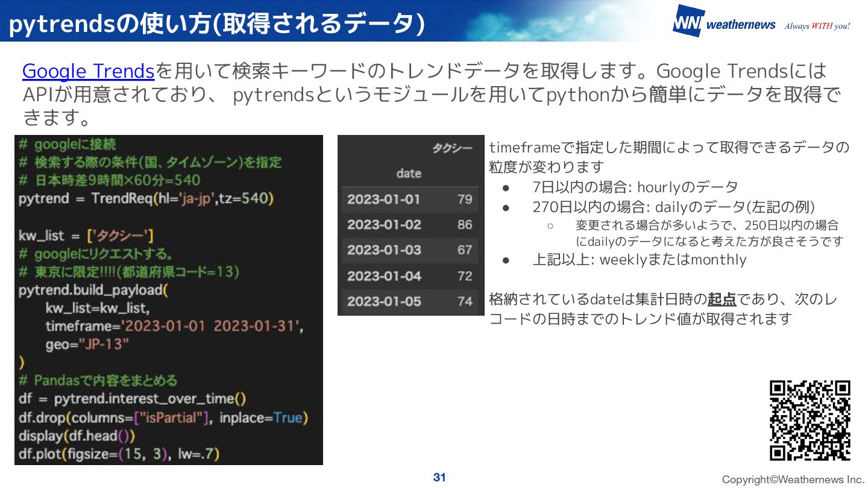Click the value 74 in the table

tap(465, 301)
